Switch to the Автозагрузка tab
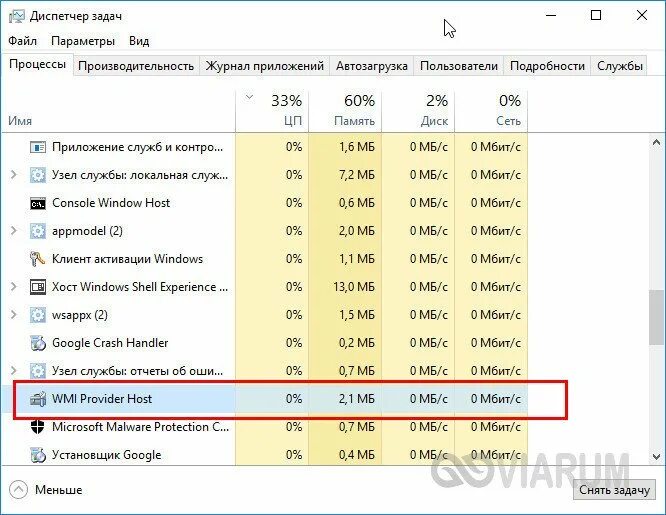This screenshot has width=666, height=515. (372, 66)
